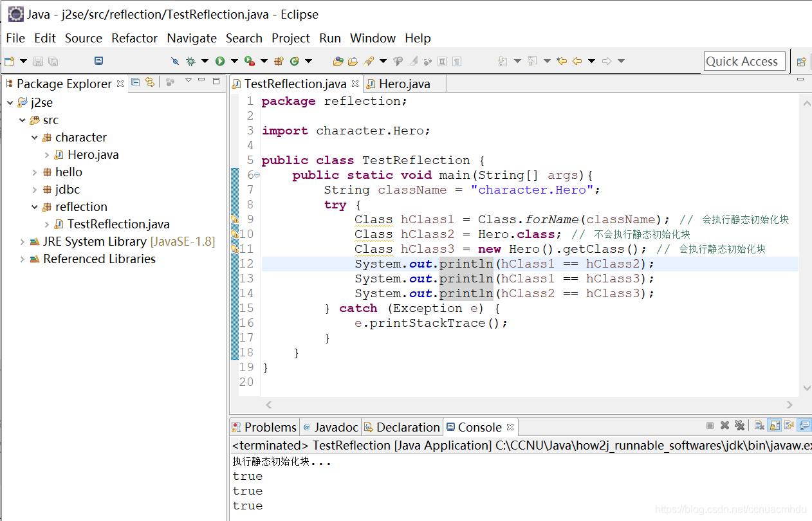Click the New Java Class icon
The image size is (812, 521).
coord(295,61)
